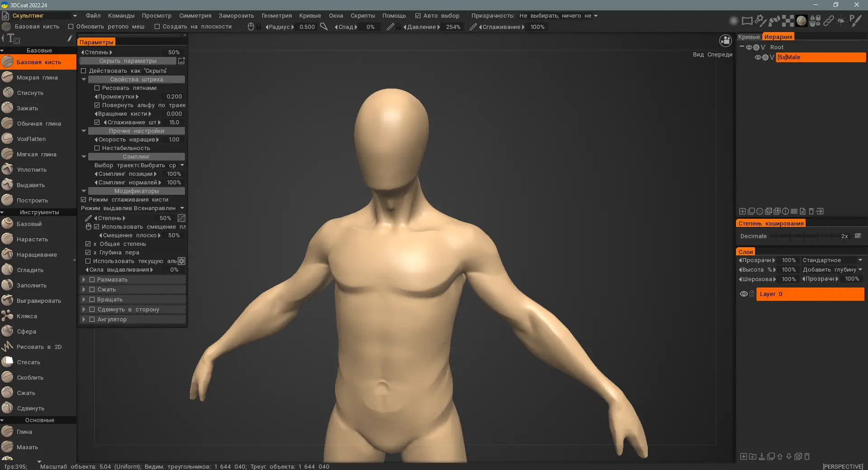The height and width of the screenshot is (470, 868).
Task: Select the Мокрая глина brush
Action: pyautogui.click(x=38, y=77)
